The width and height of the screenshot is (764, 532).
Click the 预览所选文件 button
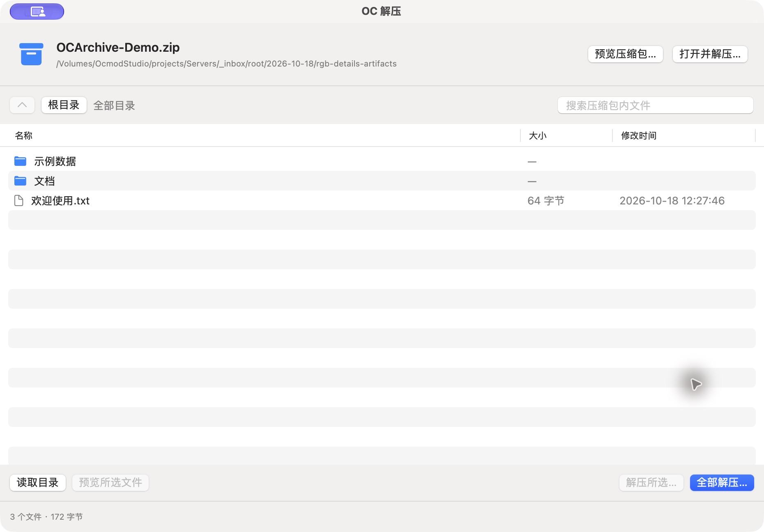pyautogui.click(x=110, y=483)
